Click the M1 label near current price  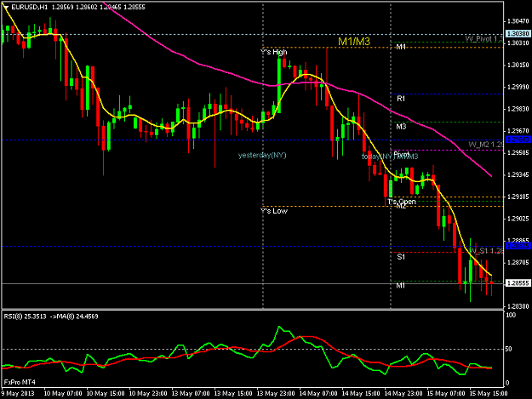[401, 286]
